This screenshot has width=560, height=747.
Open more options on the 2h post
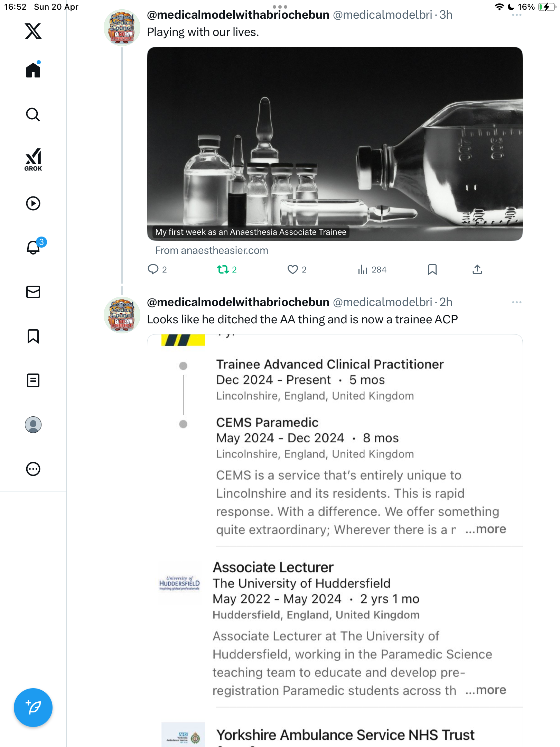[x=517, y=302]
